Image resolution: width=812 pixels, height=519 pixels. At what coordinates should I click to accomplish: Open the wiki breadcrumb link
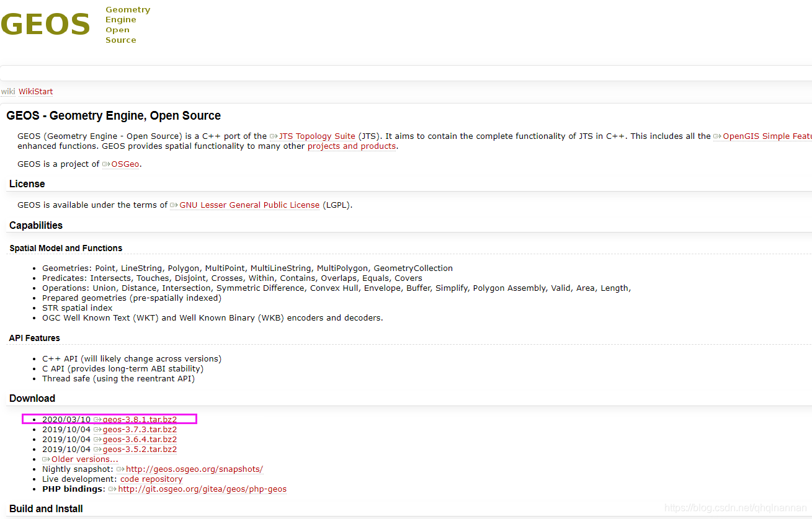point(7,91)
